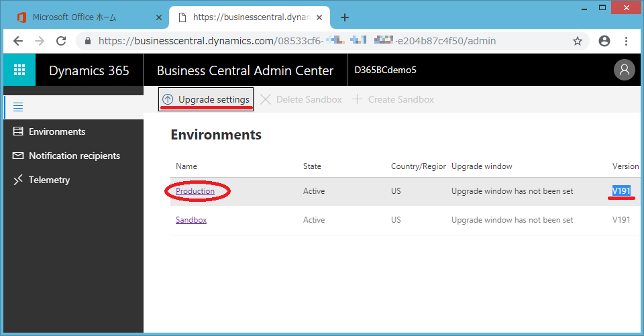Toggle the hamburger navigation menu
Image resolution: width=644 pixels, height=336 pixels.
pyautogui.click(x=18, y=107)
